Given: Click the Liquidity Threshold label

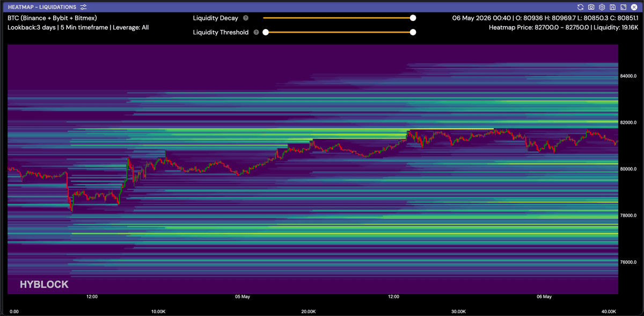Looking at the screenshot, I should point(221,32).
